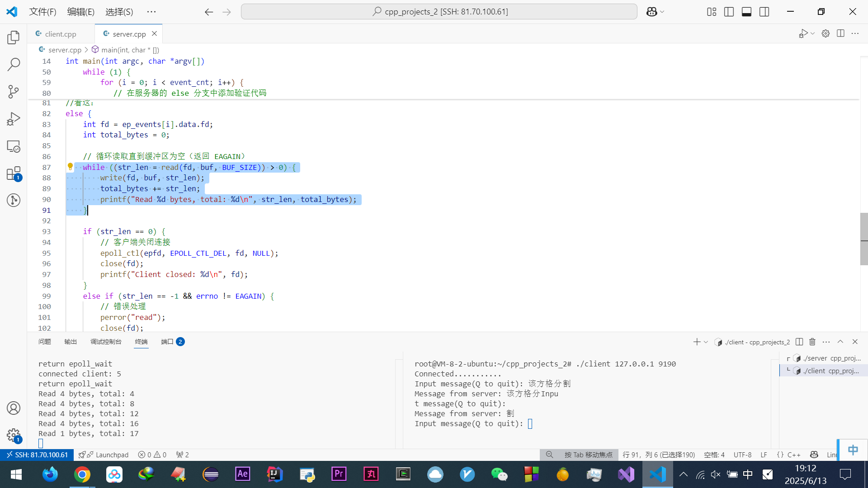Viewport: 868px width, 488px height.
Task: Open the Extensions view
Action: click(14, 174)
